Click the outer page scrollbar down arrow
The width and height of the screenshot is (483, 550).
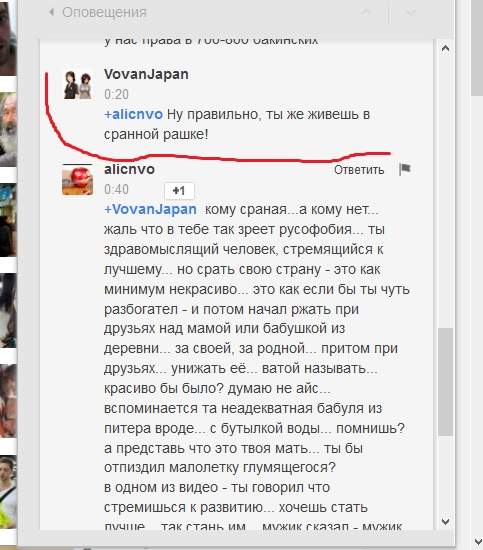pos(477,541)
